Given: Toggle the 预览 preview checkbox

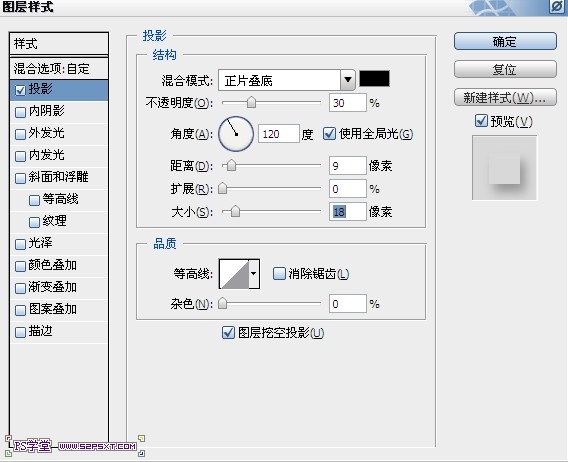Looking at the screenshot, I should click(x=481, y=121).
